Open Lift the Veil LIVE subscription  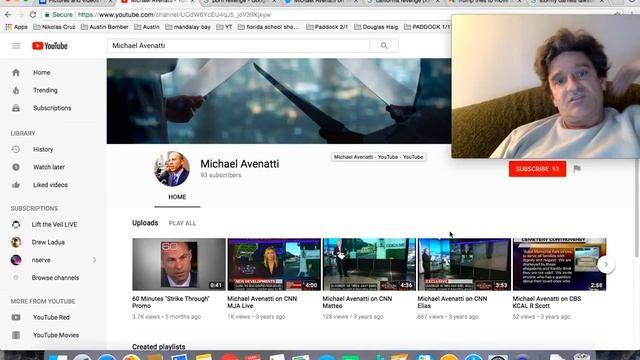click(54, 224)
